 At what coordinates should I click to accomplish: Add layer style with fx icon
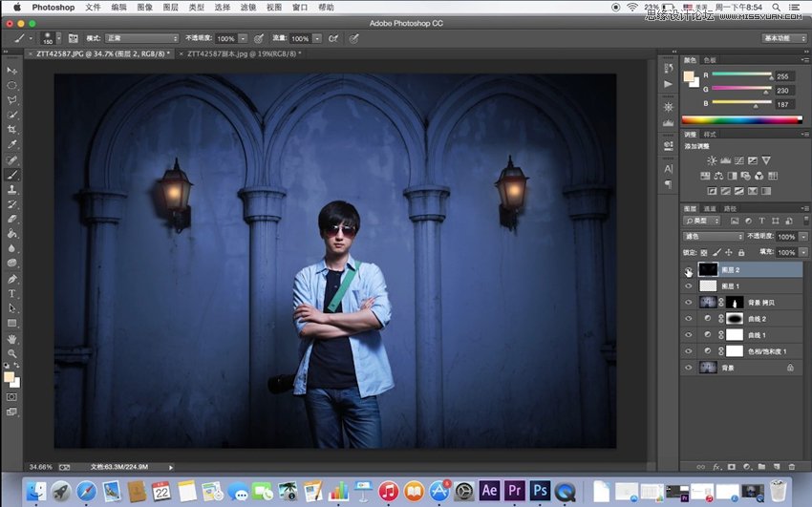point(716,467)
